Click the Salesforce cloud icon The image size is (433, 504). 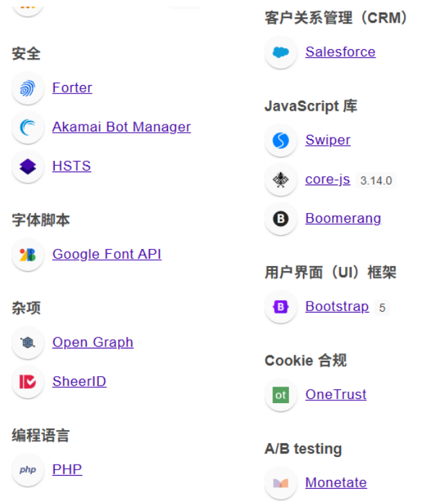click(x=281, y=52)
